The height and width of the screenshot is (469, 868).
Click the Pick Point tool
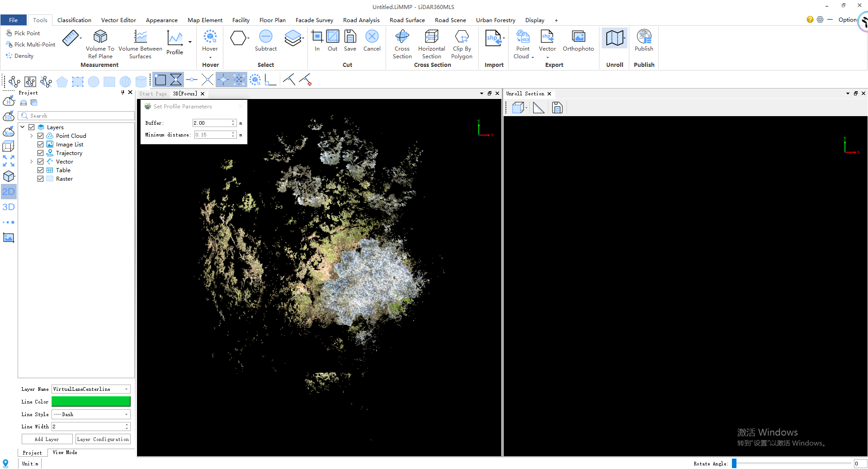point(23,33)
